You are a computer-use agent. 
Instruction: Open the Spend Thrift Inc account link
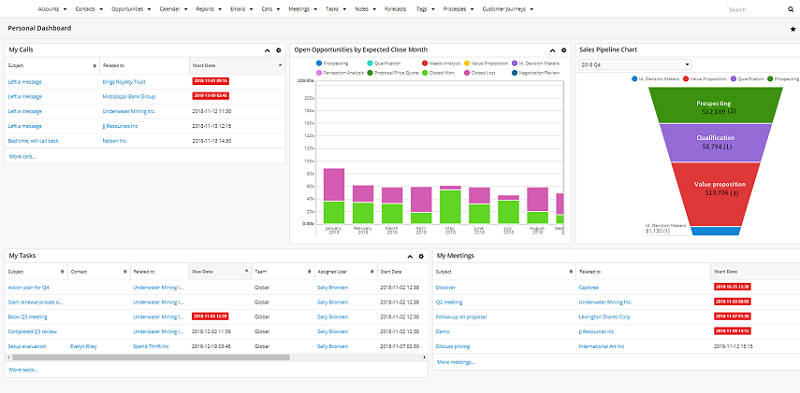[152, 346]
